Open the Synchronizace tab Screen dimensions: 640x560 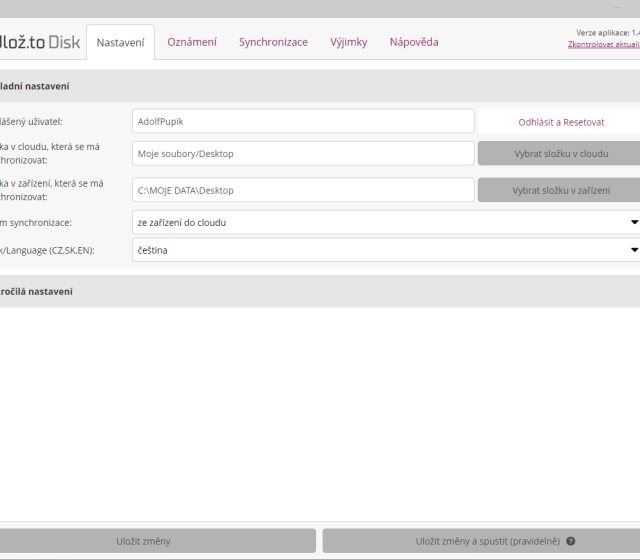(273, 42)
